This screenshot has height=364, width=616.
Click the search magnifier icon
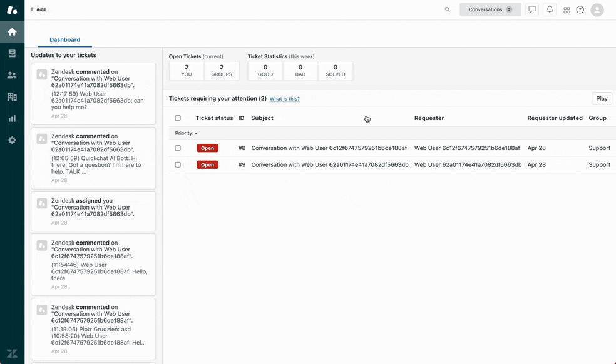[x=447, y=9]
